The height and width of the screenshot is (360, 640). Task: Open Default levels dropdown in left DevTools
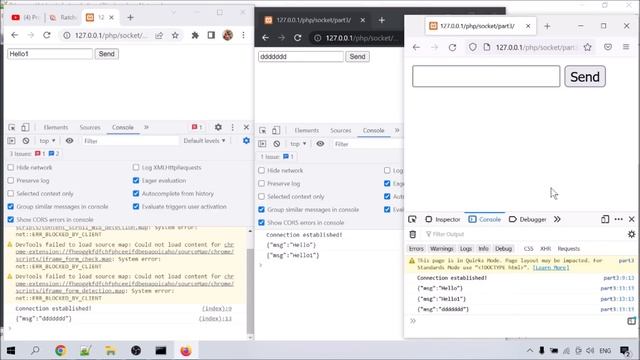coord(204,141)
